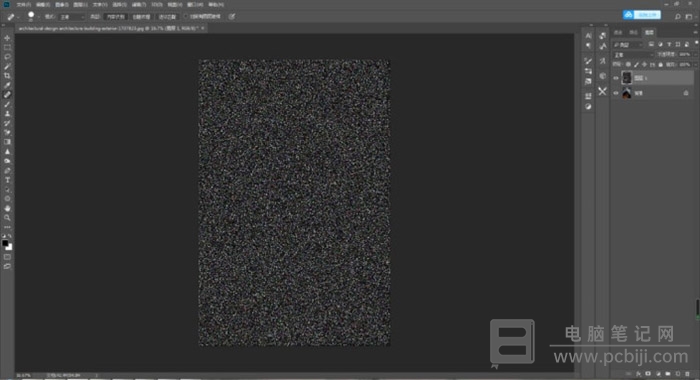Click the background color swatch

point(9,247)
